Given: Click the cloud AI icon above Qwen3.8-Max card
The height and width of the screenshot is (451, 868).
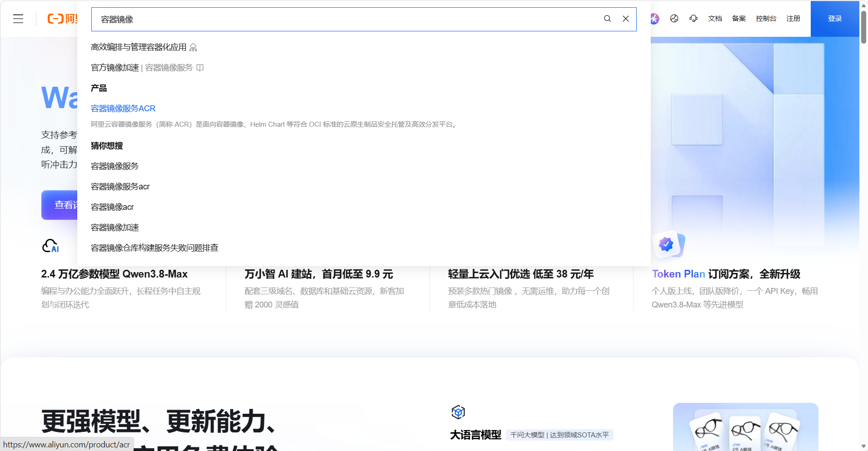Looking at the screenshot, I should point(50,246).
